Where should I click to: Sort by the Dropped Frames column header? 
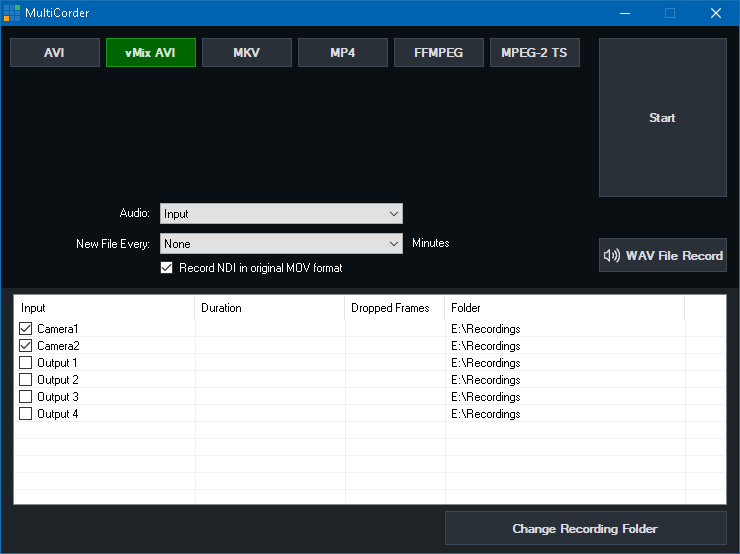click(x=390, y=308)
